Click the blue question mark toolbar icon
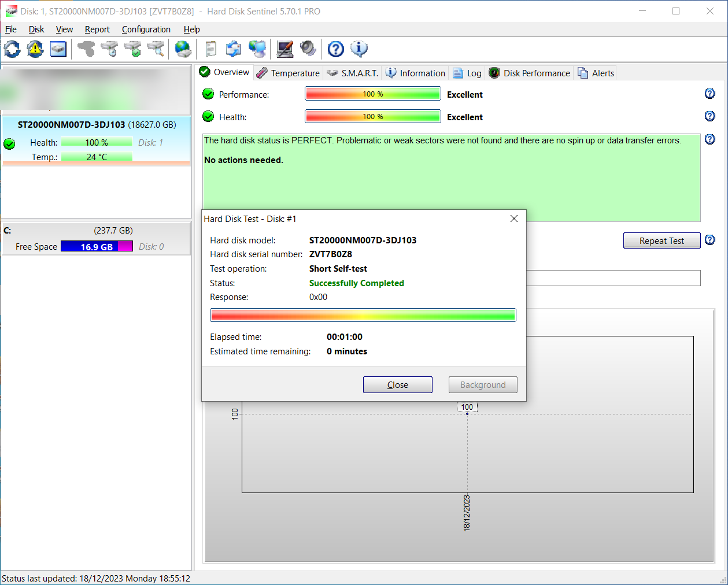 coord(335,49)
